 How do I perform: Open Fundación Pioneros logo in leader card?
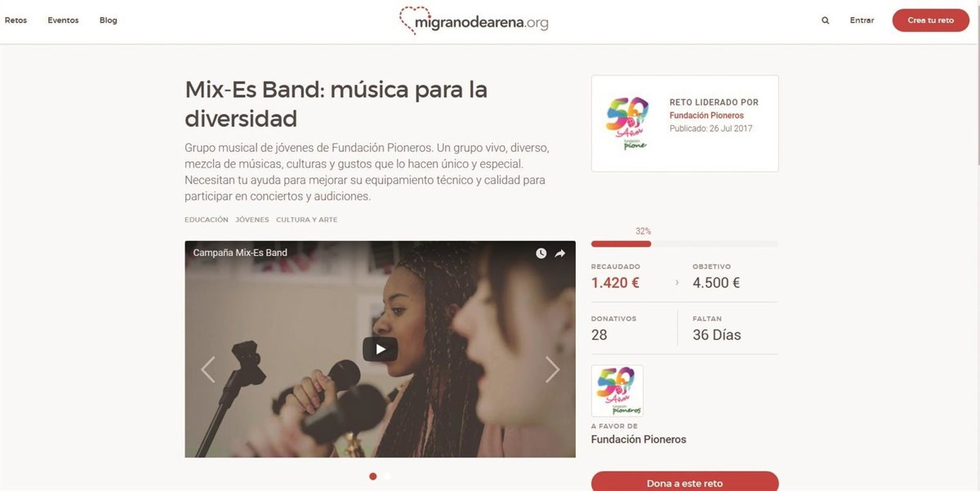coord(627,123)
